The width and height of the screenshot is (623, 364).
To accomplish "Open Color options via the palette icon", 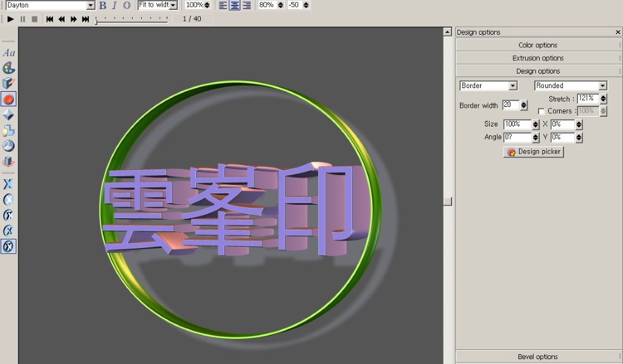I will coord(9,68).
